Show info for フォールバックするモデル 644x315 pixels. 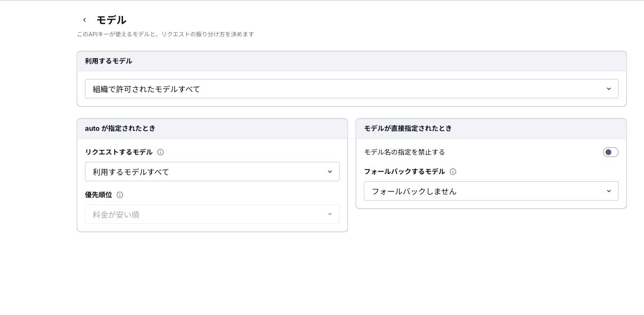pos(453,172)
